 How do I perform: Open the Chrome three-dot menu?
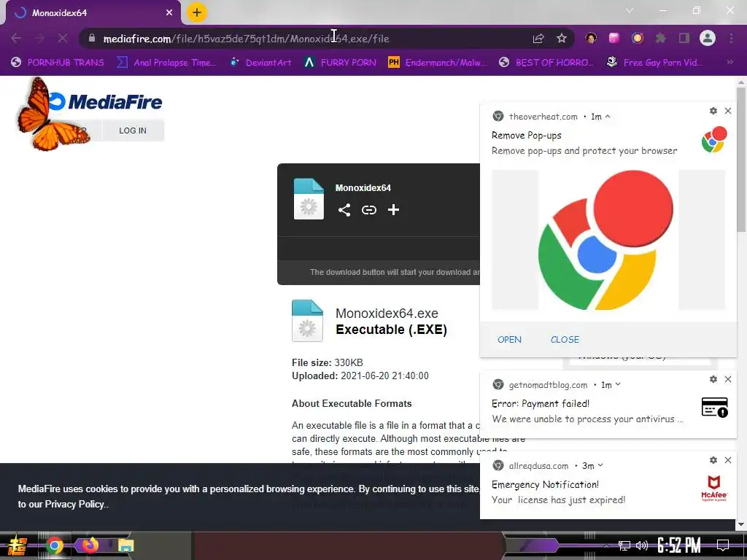731,38
